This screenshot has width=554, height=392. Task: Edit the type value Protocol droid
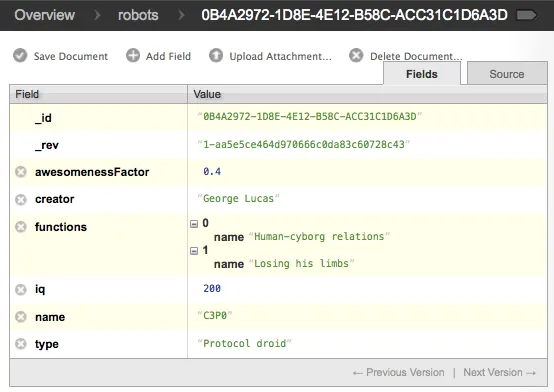(244, 343)
